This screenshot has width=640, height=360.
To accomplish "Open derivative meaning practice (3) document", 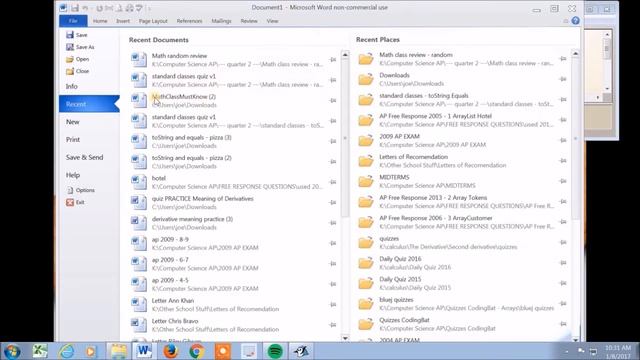I will [x=233, y=223].
